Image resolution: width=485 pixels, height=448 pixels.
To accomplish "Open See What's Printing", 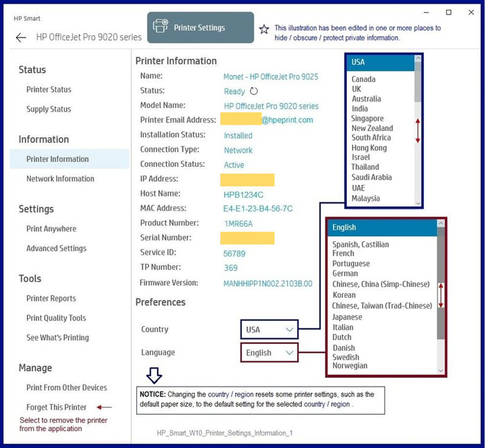I will click(x=57, y=337).
